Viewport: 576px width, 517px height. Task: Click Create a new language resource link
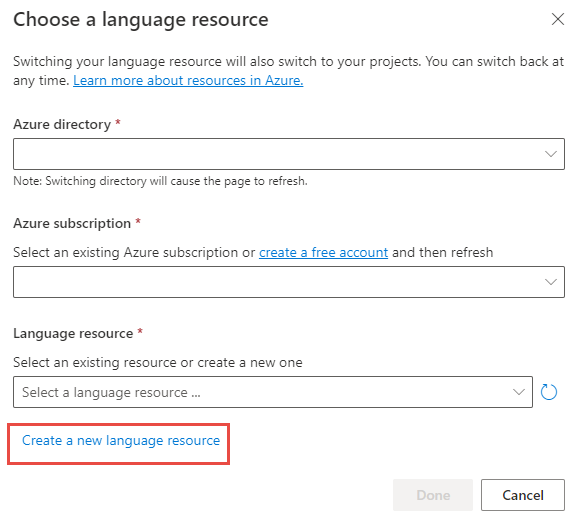(x=121, y=440)
